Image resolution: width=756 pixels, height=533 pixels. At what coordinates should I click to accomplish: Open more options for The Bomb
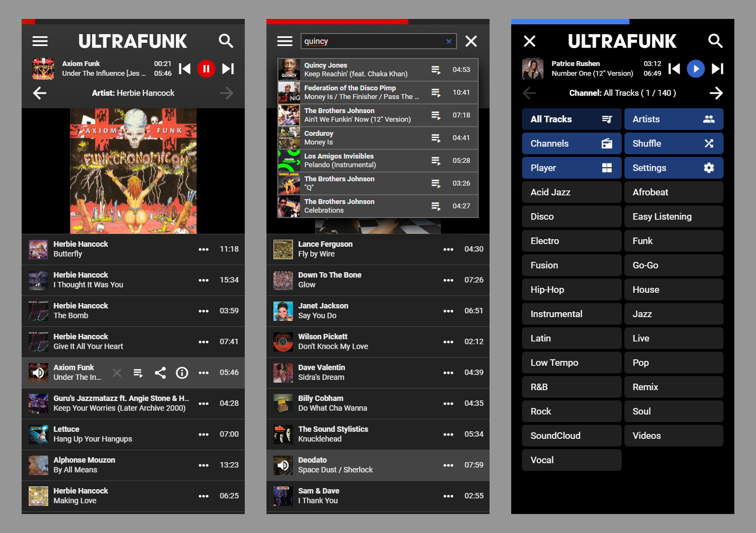click(x=204, y=311)
